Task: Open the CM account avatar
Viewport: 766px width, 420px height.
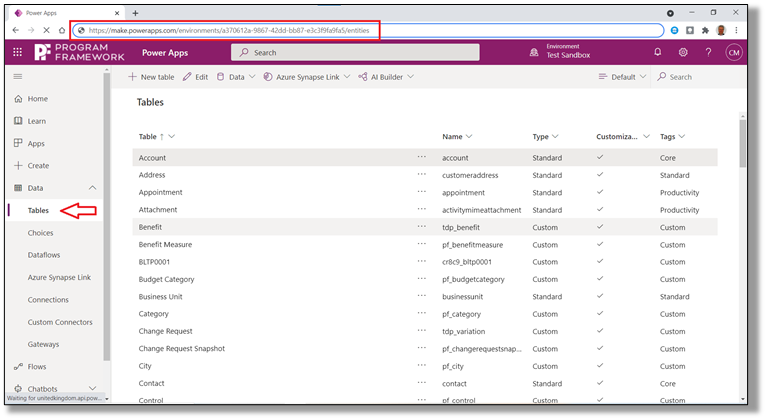Action: coord(734,53)
